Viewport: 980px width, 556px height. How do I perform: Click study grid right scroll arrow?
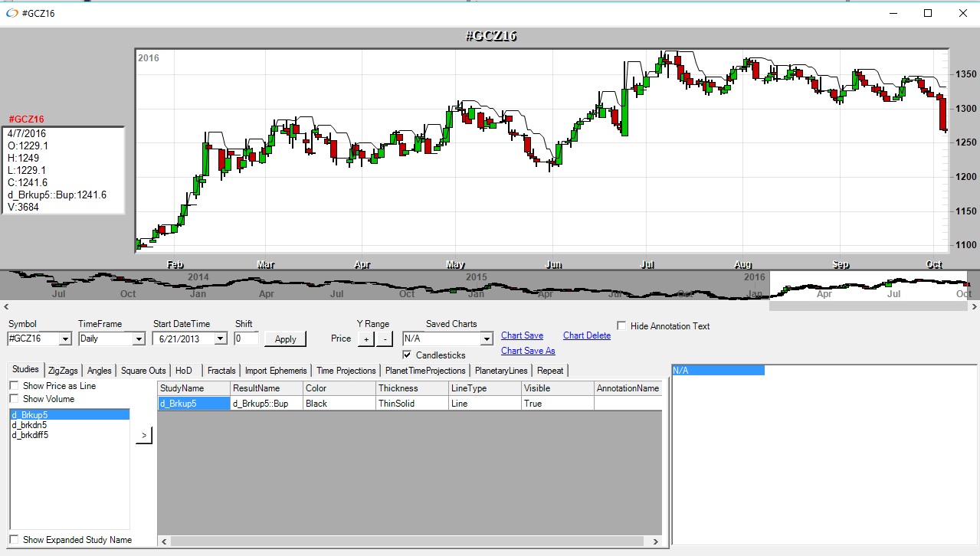tap(655, 541)
